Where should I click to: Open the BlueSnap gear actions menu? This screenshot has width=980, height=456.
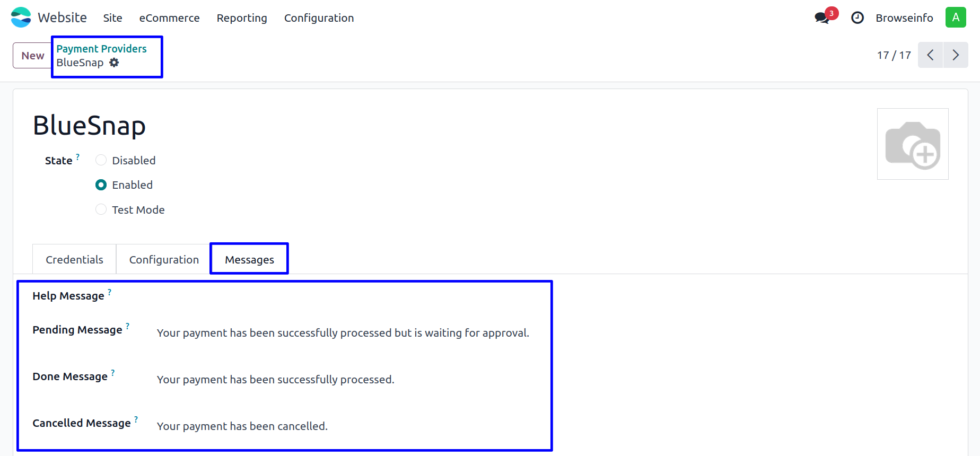click(114, 63)
